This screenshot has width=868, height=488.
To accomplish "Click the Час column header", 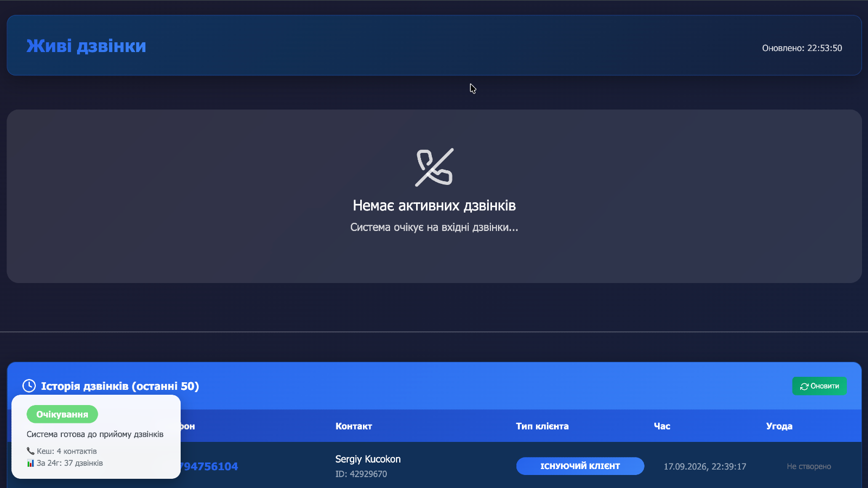I will pos(662,426).
